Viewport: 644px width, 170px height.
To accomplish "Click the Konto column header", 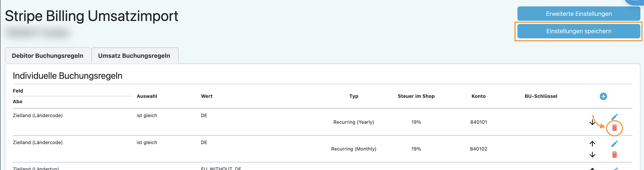I will [x=478, y=96].
